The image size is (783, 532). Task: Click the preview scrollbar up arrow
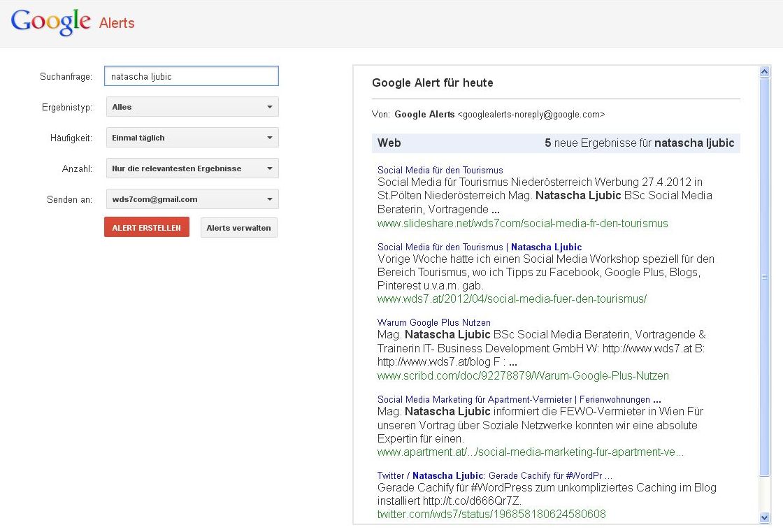pyautogui.click(x=765, y=71)
